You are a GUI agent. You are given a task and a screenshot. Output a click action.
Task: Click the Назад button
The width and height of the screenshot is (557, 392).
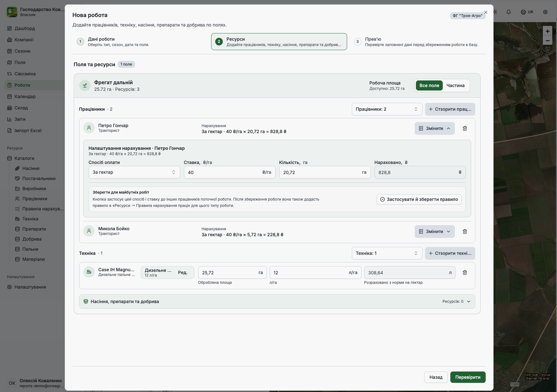pyautogui.click(x=436, y=377)
